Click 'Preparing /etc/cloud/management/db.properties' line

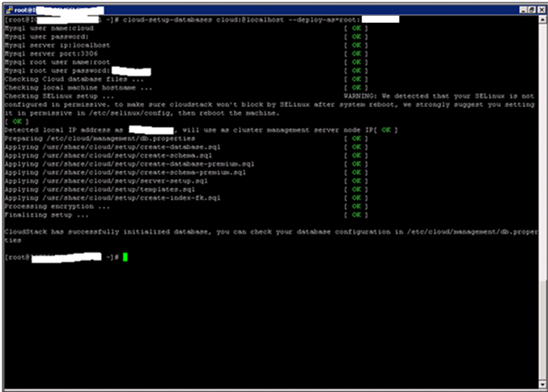(100, 139)
